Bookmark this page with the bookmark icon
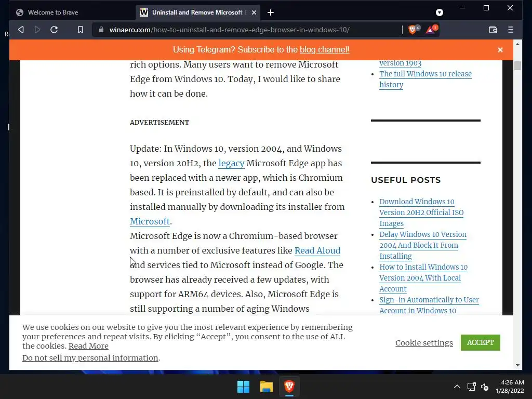This screenshot has height=399, width=532. (81, 30)
